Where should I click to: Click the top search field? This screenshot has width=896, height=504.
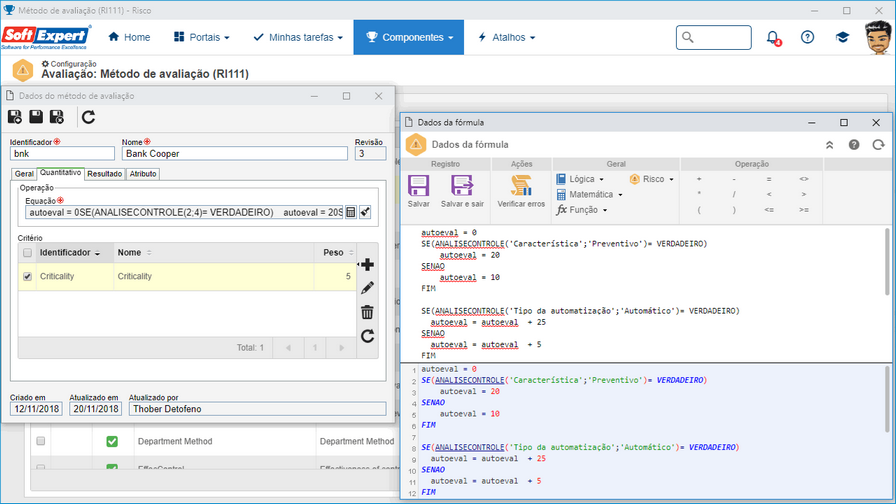[714, 37]
